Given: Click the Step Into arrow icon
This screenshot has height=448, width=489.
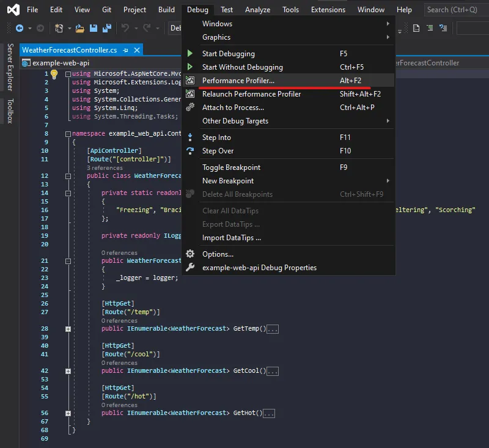Looking at the screenshot, I should point(190,137).
